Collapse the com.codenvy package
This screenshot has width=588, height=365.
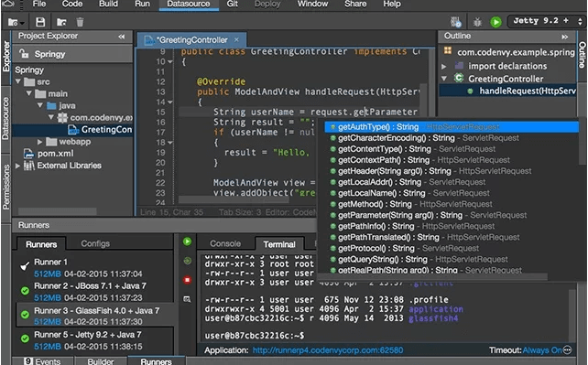(51, 117)
